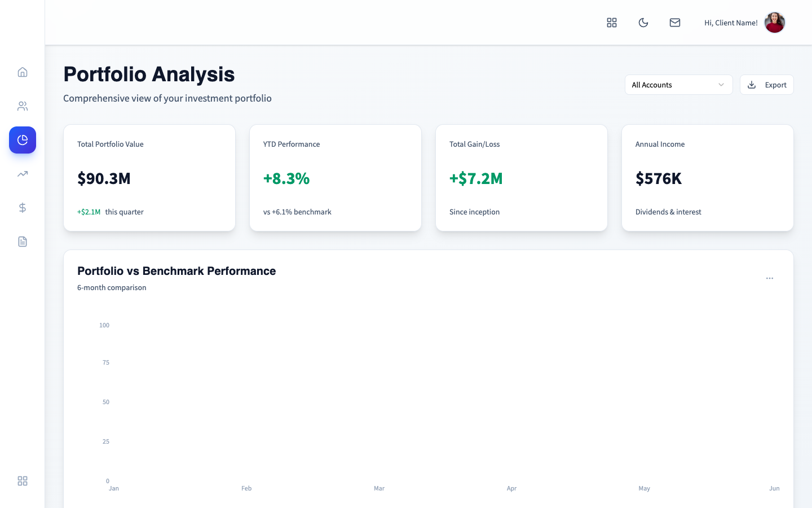Click the Export button
The image size is (812, 508).
767,85
